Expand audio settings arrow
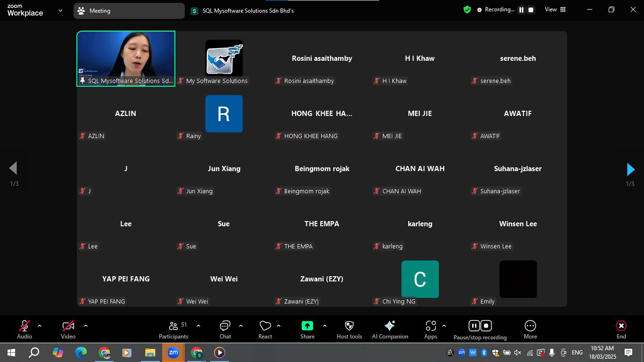 40,326
